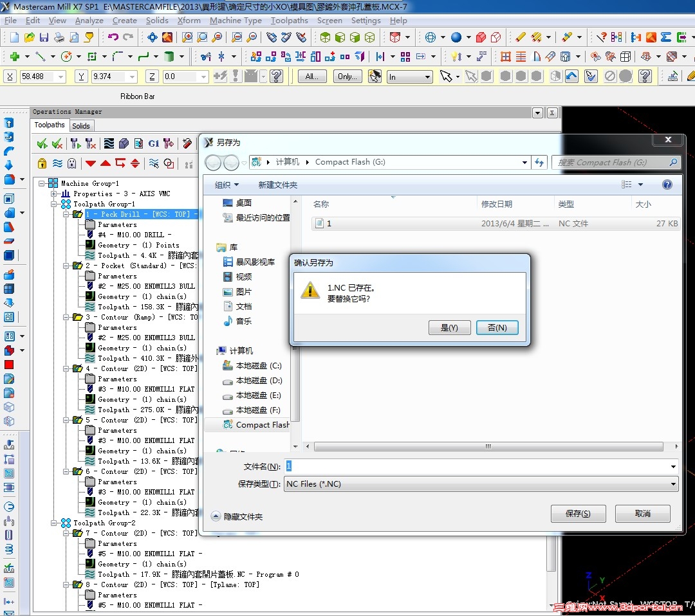Click the Y coordinate lock button

tap(80, 77)
